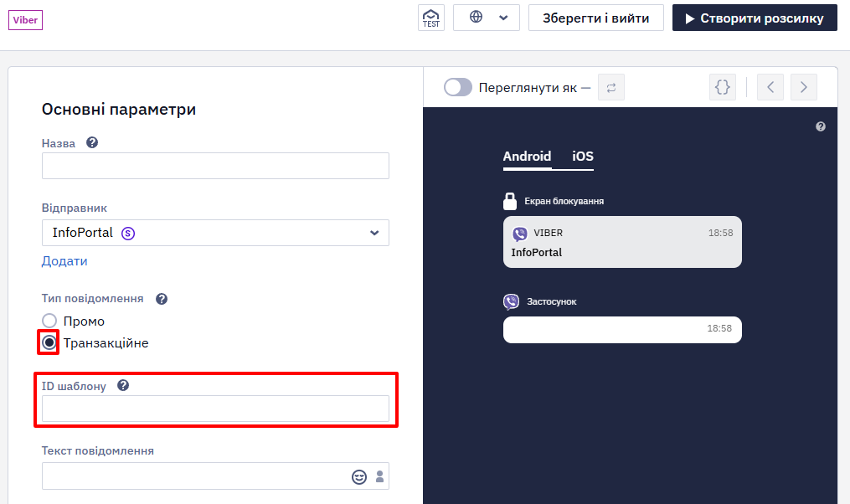Screen dimensions: 850x504
Task: Go to previous preview with left arrow
Action: pos(770,87)
